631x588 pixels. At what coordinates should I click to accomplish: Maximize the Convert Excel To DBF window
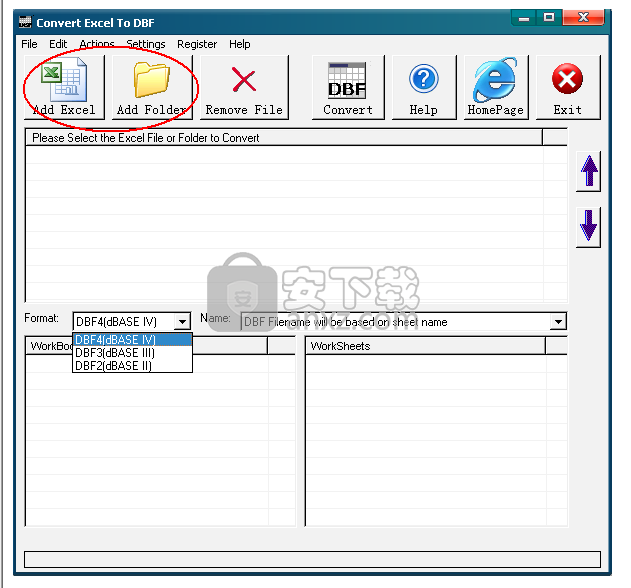click(549, 18)
